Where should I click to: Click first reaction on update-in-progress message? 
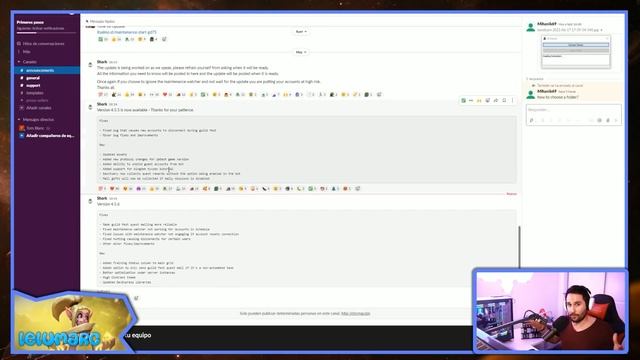pyautogui.click(x=103, y=95)
